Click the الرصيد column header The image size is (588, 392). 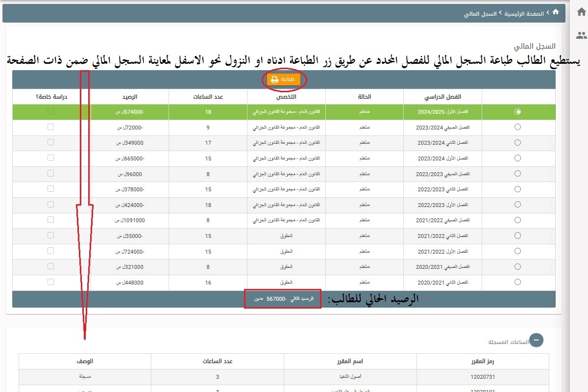tap(129, 97)
